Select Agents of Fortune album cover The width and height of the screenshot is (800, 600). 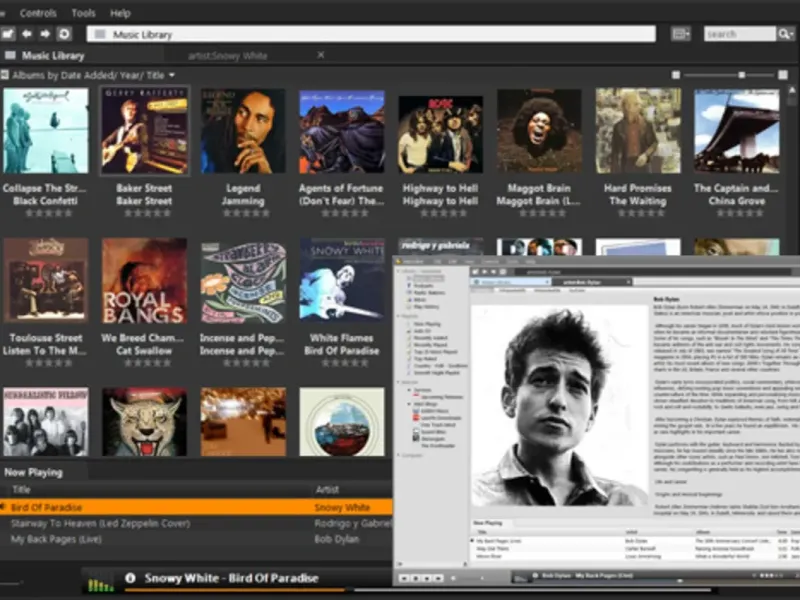[342, 132]
